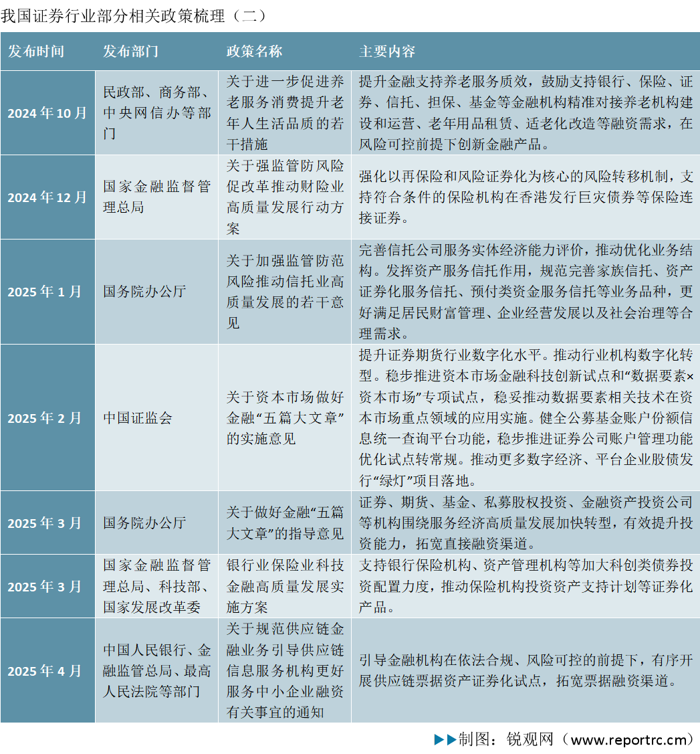
Task: Click content cell starting 支持银行保险机构、资产管理机构
Action: pyautogui.click(x=526, y=587)
